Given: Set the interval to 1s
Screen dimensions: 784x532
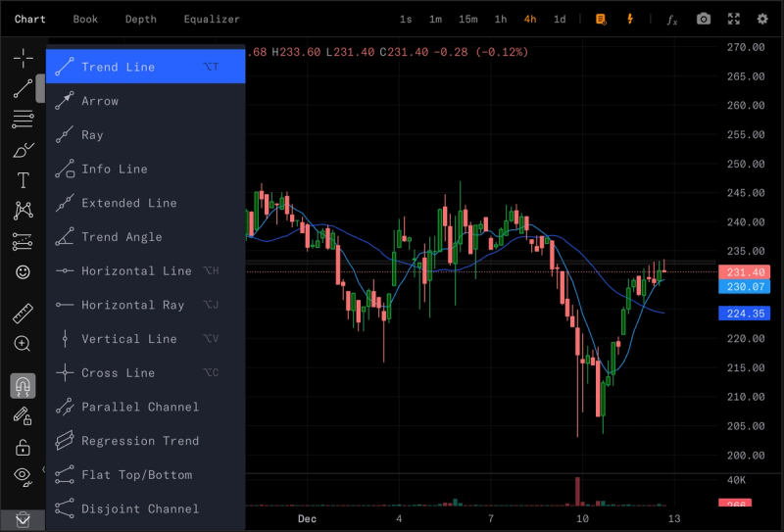Looking at the screenshot, I should point(406,19).
